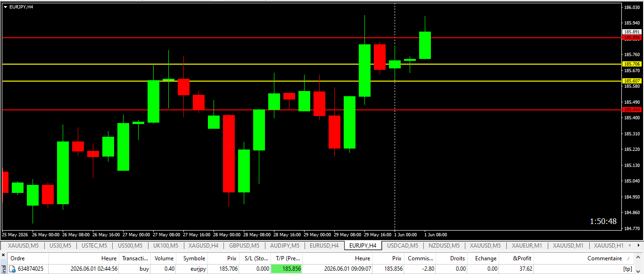644x274 pixels.
Task: Select the yellow horizontal line at 185.706
Action: 311,64
